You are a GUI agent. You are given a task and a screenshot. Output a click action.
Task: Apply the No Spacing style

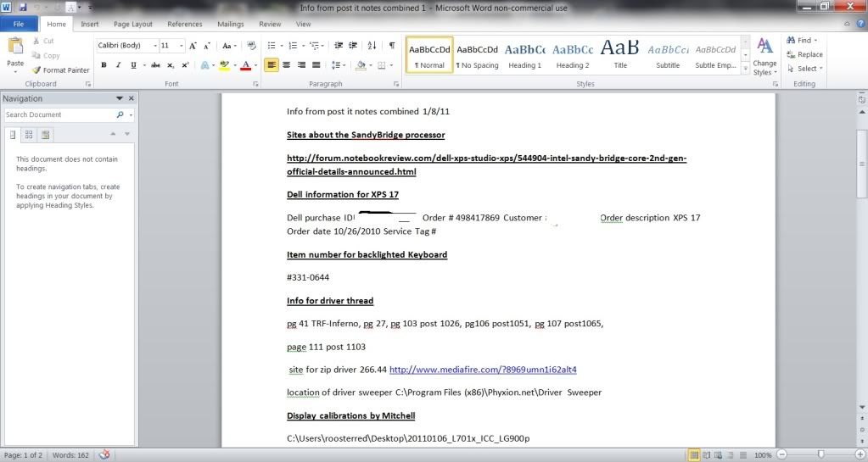click(477, 55)
